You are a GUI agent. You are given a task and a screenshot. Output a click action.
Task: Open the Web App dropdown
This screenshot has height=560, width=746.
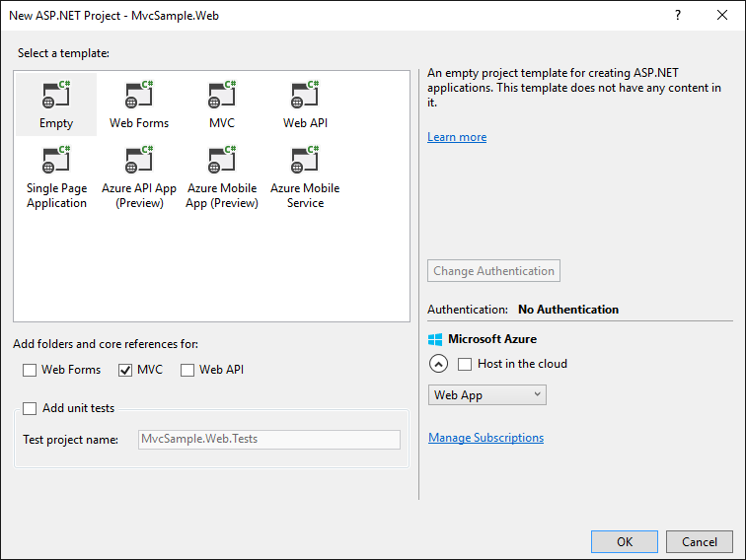click(x=487, y=395)
